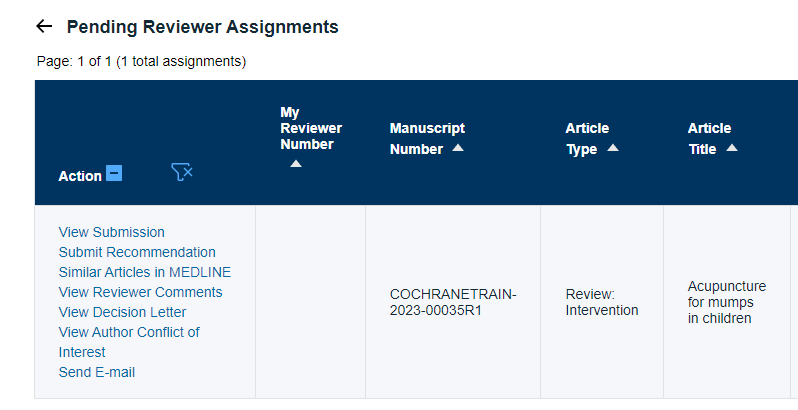
Task: Click the 'Acupuncture for mumps in children' title
Action: click(727, 302)
